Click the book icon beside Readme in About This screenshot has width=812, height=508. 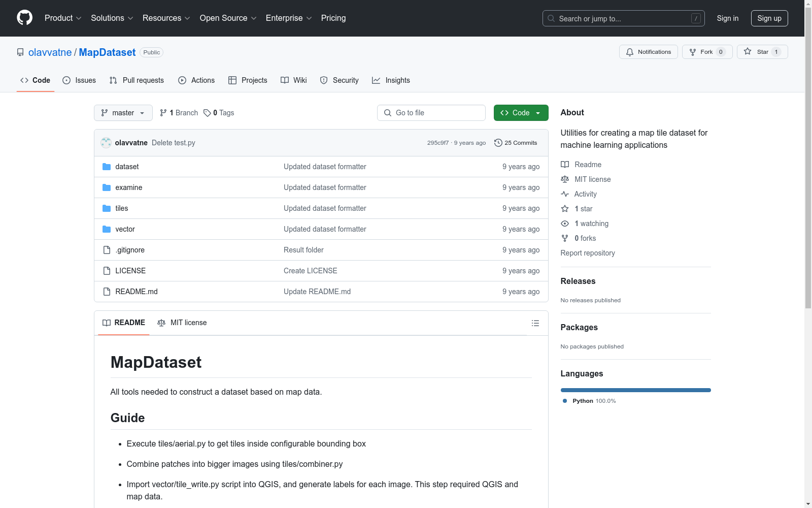[x=565, y=165]
